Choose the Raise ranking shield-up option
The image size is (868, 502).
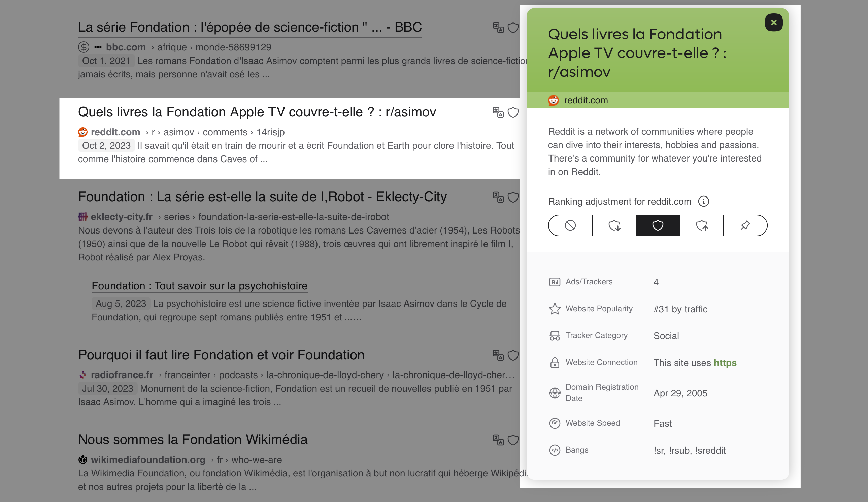tap(702, 225)
